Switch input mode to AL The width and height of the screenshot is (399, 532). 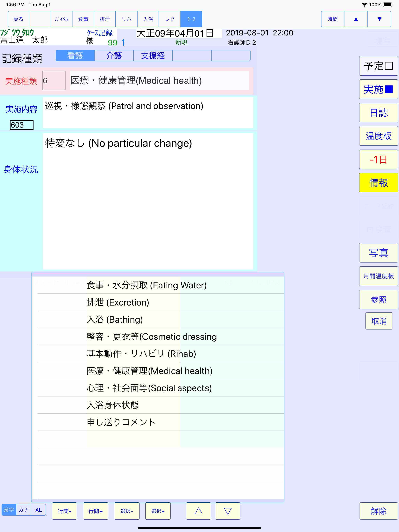click(x=39, y=510)
